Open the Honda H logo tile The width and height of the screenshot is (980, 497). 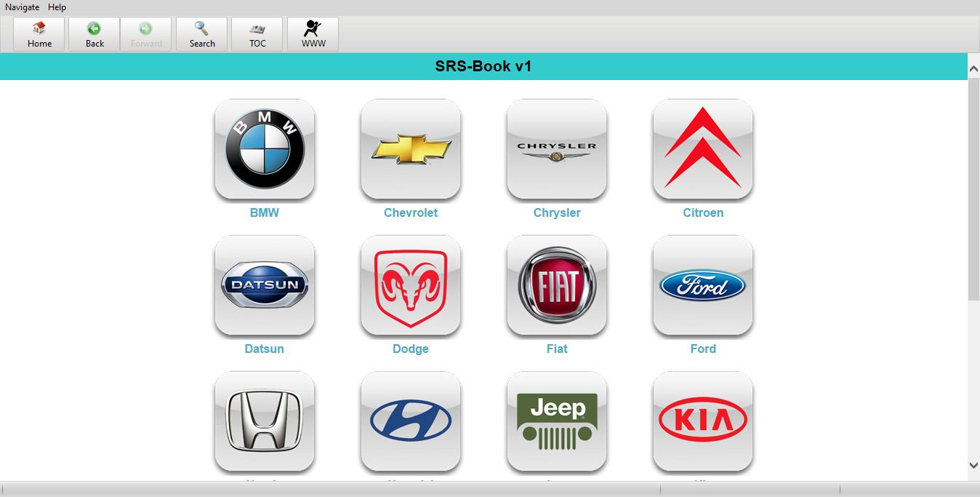(265, 421)
